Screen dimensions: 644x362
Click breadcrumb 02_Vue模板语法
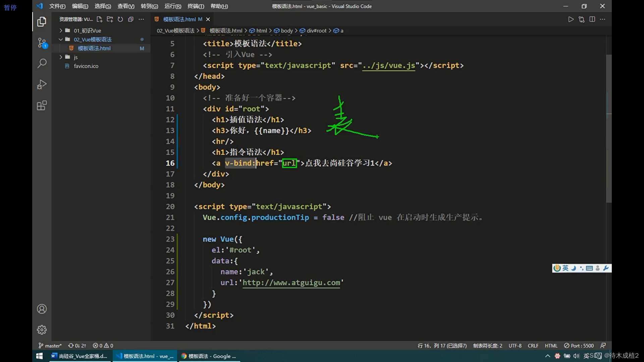175,31
